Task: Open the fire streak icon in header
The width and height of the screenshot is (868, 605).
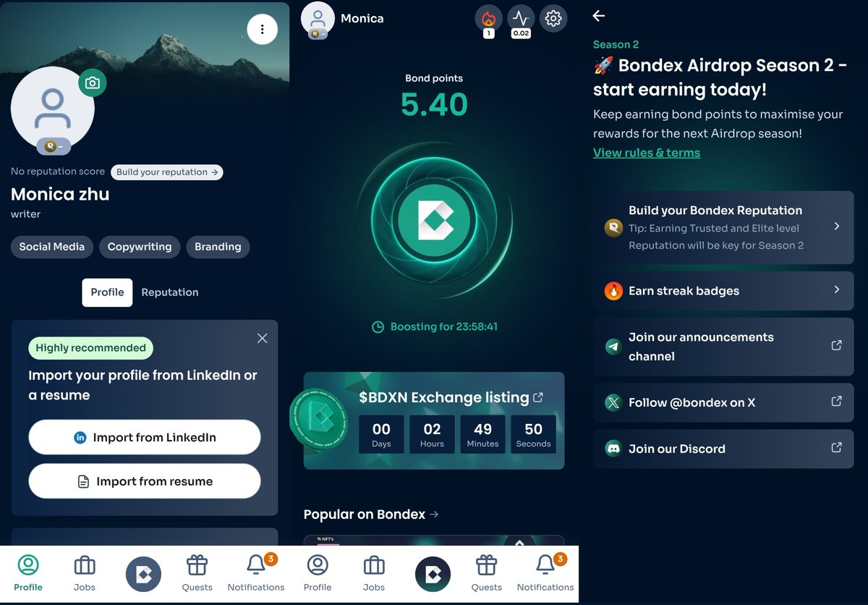Action: (488, 19)
